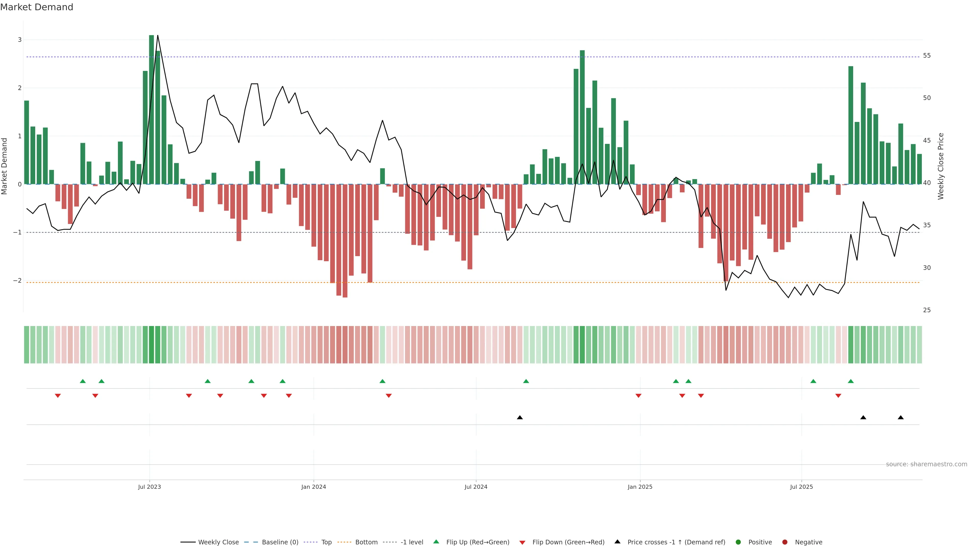Click the red Flip Down legend triangle
The image size is (980, 551).
click(x=522, y=543)
